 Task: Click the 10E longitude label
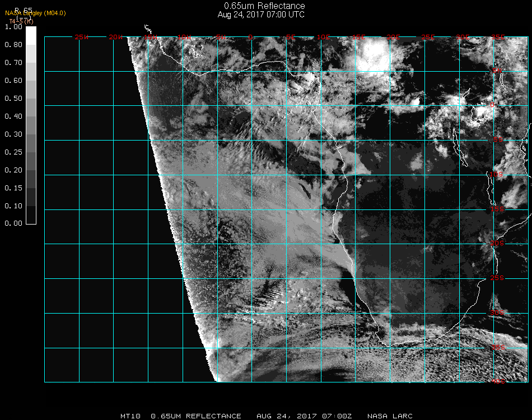pos(324,37)
